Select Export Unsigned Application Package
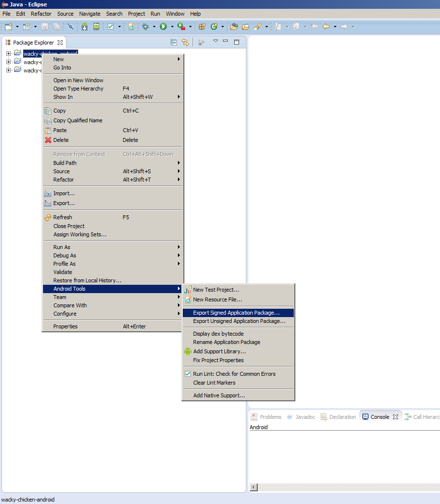440x504 pixels. (238, 321)
